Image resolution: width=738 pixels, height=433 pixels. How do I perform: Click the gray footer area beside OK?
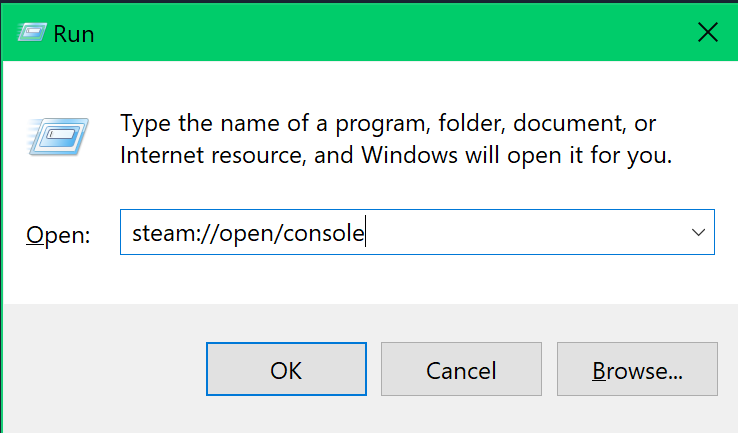[x=104, y=369]
